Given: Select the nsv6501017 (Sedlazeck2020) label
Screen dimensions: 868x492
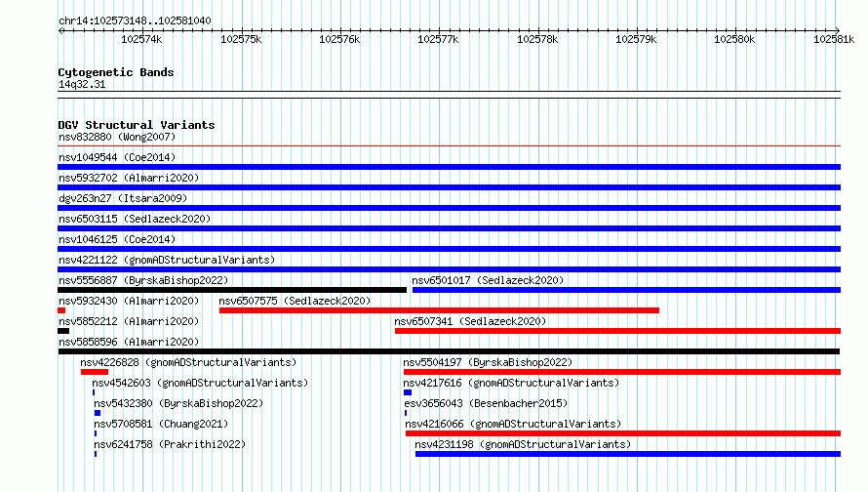Looking at the screenshot, I should pos(488,280).
